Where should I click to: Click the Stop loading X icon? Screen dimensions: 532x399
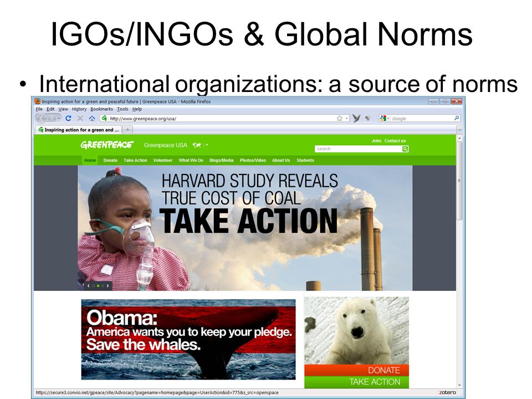80,118
